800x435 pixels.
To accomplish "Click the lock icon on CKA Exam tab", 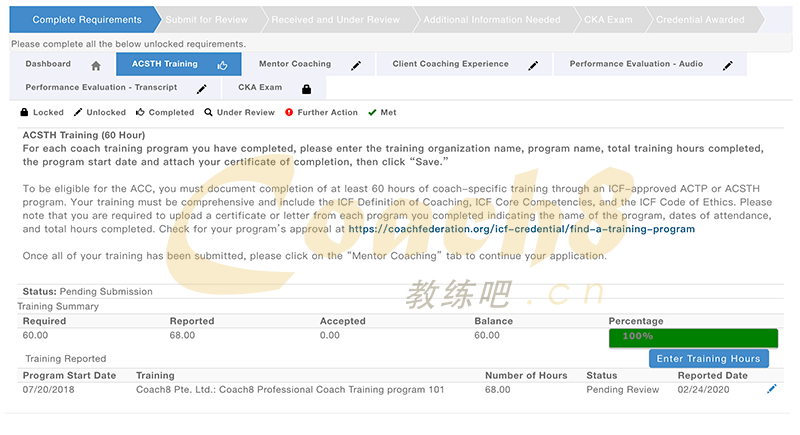I will coord(306,89).
